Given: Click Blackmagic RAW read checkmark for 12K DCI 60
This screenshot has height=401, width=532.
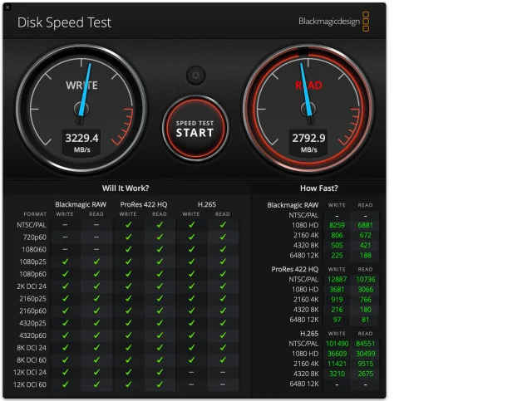Looking at the screenshot, I should [96, 384].
